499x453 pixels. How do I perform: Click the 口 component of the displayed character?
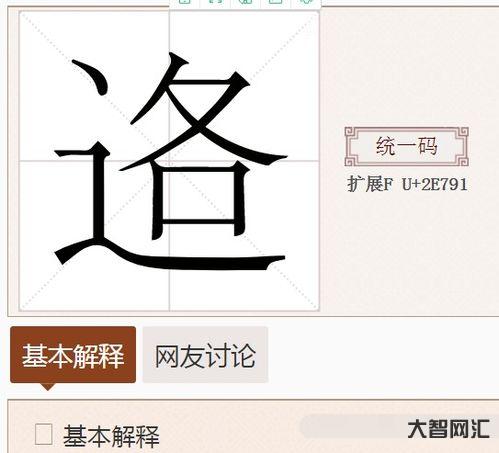[x=199, y=200]
